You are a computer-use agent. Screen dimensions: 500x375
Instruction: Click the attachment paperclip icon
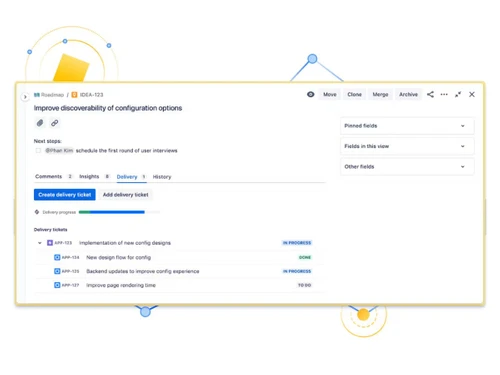point(40,123)
